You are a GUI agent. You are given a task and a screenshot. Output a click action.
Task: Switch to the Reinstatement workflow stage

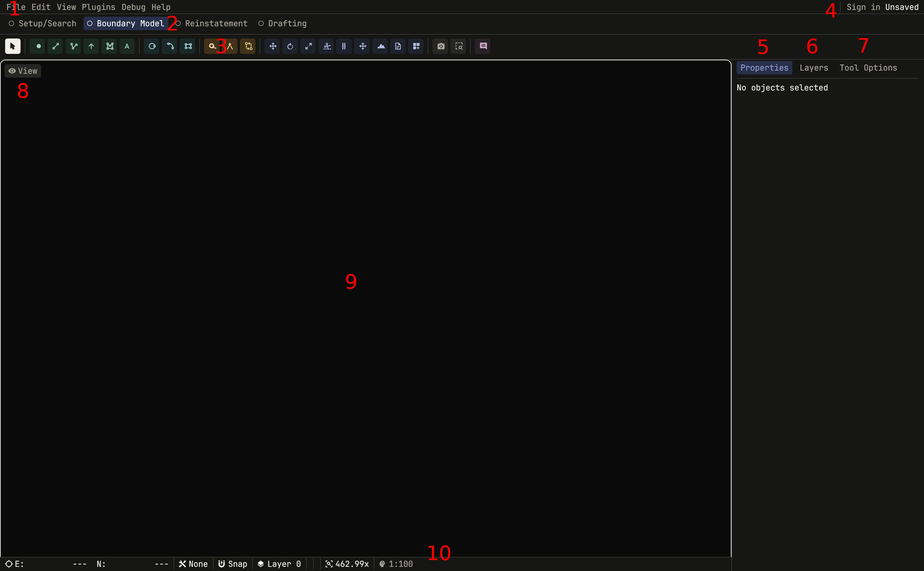[211, 23]
